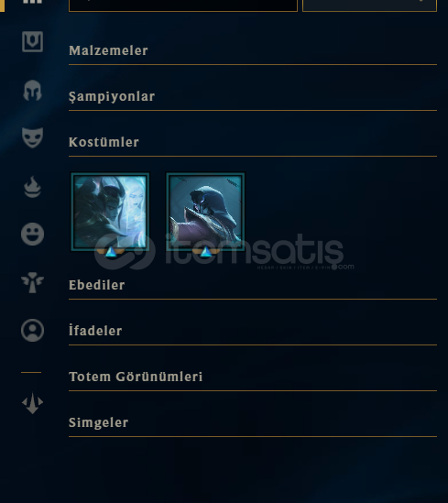Select the Champions helmet sidebar icon
Viewport: 448px width, 503px height.
[x=32, y=90]
